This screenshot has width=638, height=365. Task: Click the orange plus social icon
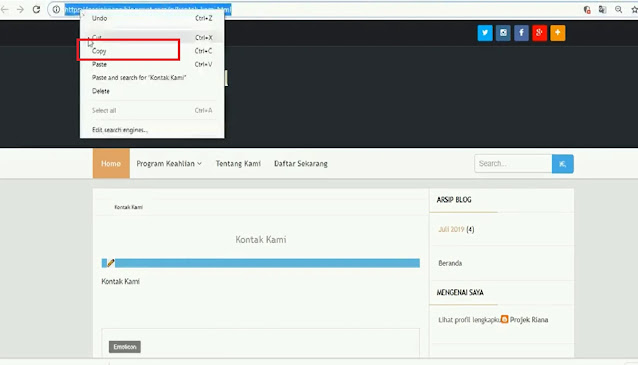point(558,33)
